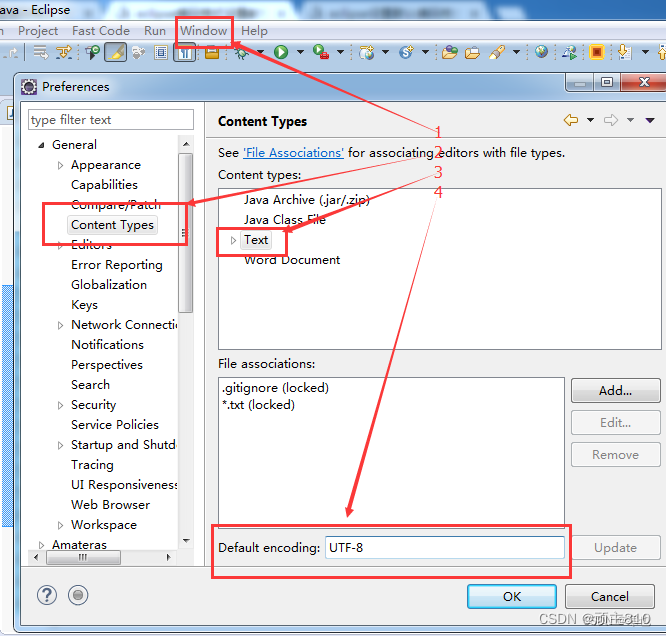666x636 pixels.
Task: Click vertical scrollbar thumb of preferences tree
Action: [x=186, y=233]
